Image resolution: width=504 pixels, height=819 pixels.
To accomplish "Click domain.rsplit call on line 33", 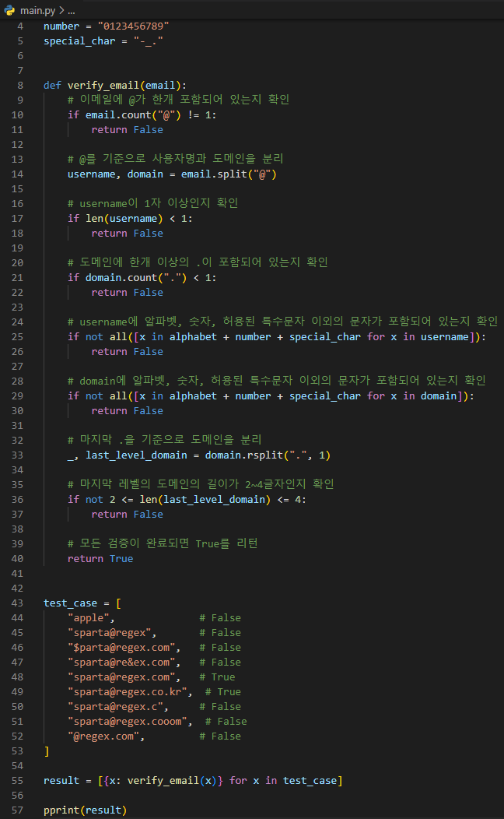I will click(268, 455).
